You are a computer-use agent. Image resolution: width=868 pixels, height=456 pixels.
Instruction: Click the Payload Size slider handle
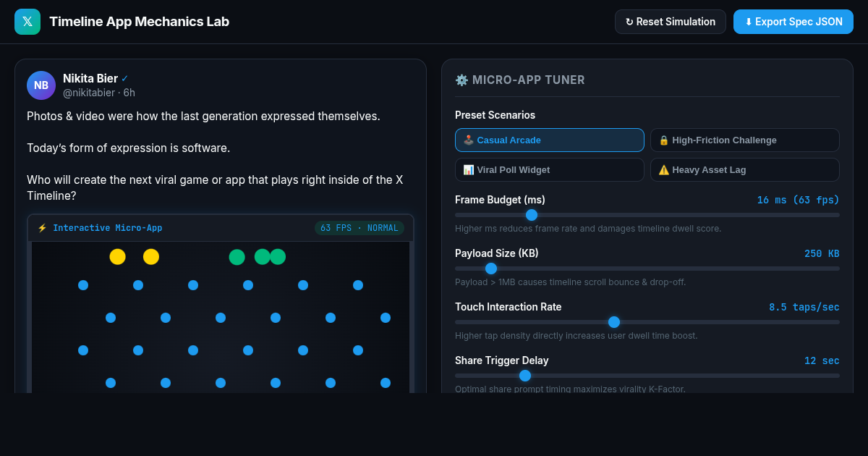491,269
